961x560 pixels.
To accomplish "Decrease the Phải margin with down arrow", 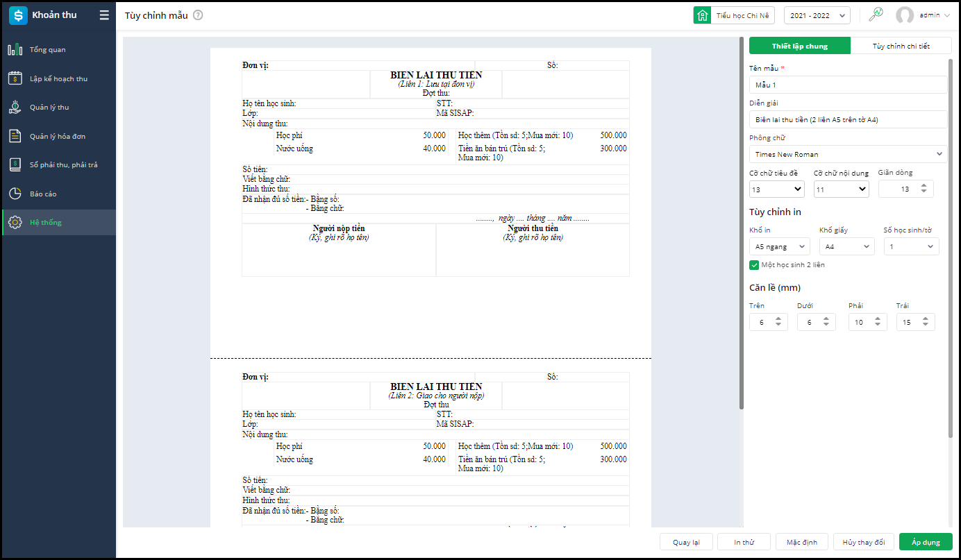I will (878, 325).
